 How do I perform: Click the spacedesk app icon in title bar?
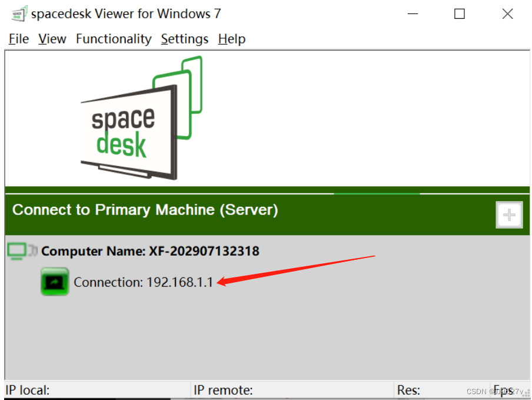point(19,14)
